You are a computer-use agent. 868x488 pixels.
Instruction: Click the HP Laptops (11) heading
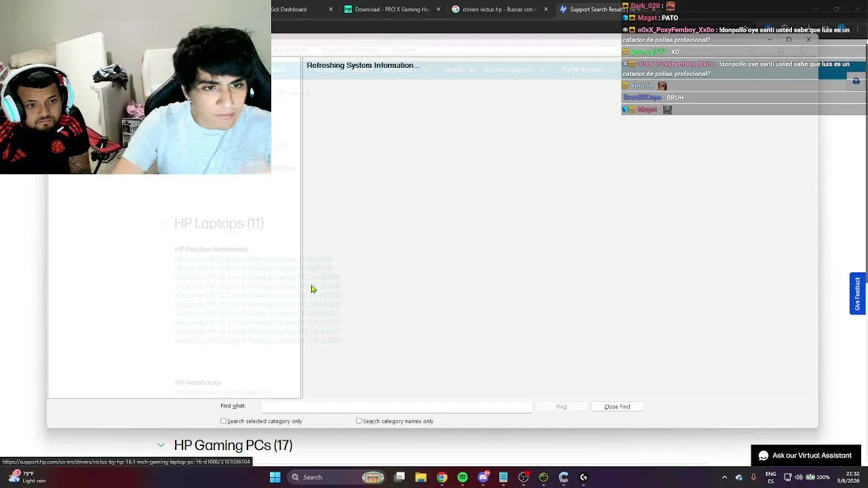219,223
